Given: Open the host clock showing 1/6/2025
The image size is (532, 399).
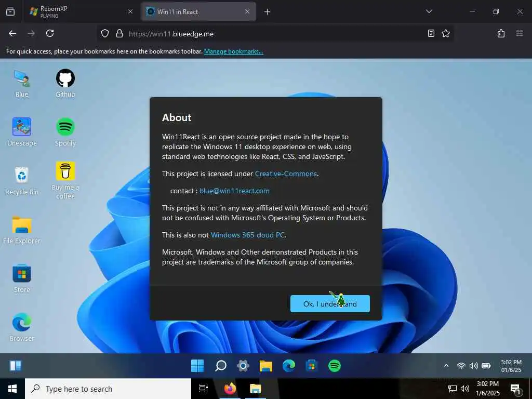Looking at the screenshot, I should pos(487,389).
